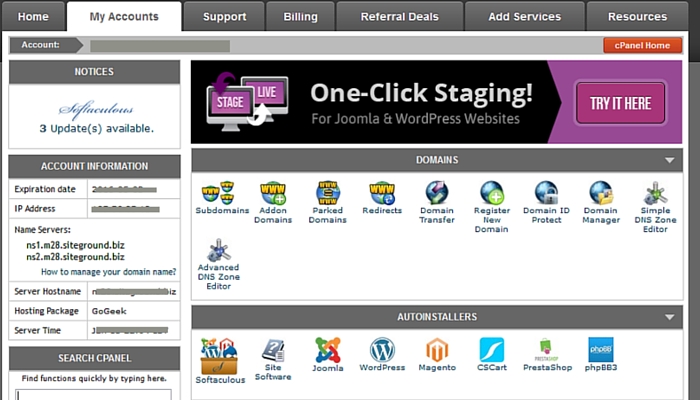Open the Referral Deals tab

click(x=400, y=17)
